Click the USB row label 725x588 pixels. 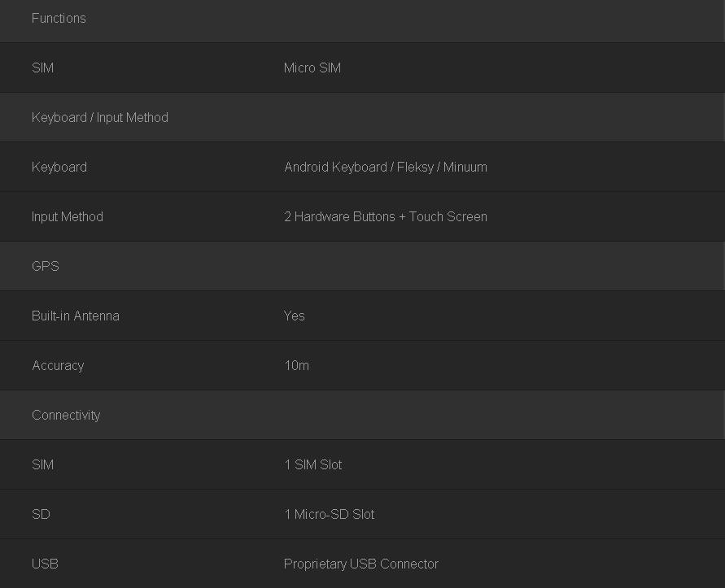(x=45, y=564)
